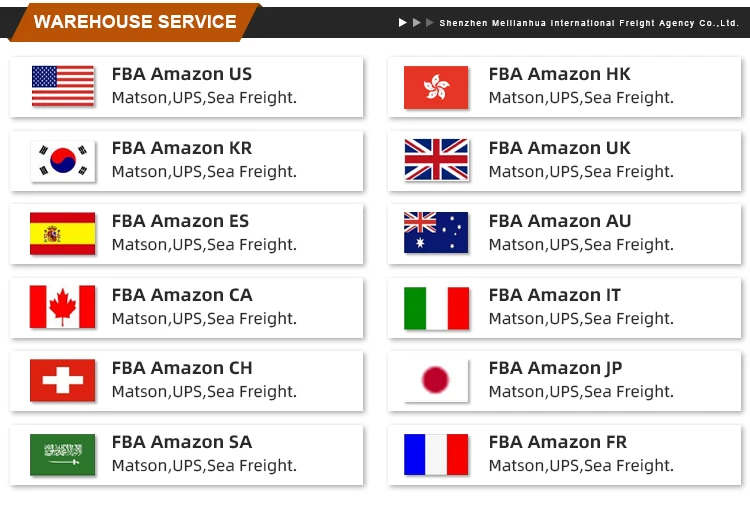Click shipping methods text under Amazon HK

[x=581, y=98]
